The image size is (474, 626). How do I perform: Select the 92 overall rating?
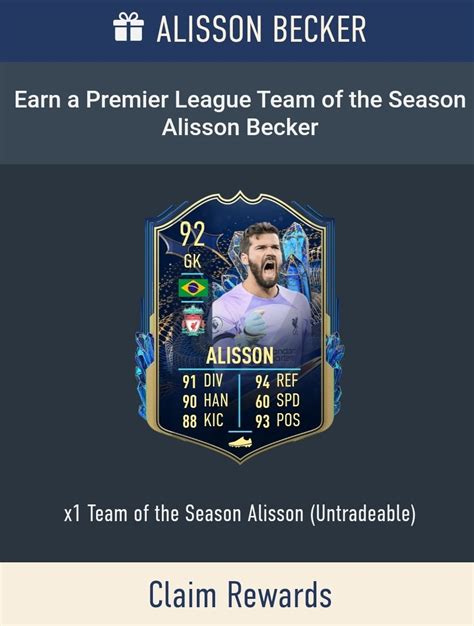(192, 234)
